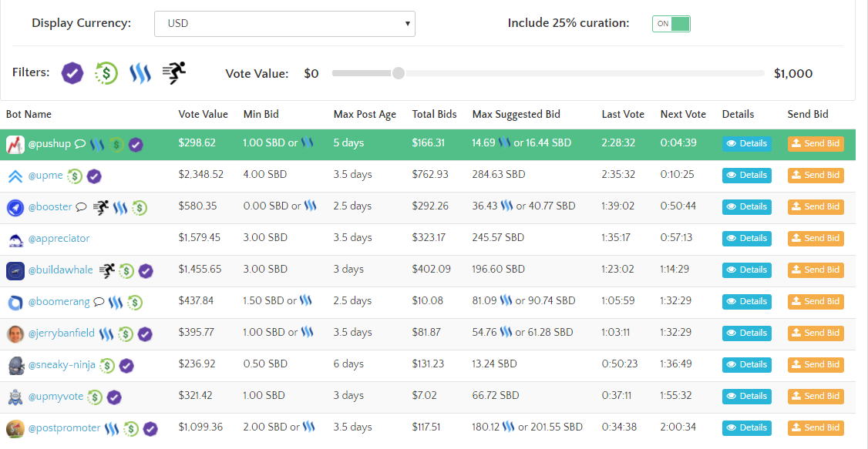
Task: Click the verified badge next to @buildawhale
Action: (x=146, y=271)
